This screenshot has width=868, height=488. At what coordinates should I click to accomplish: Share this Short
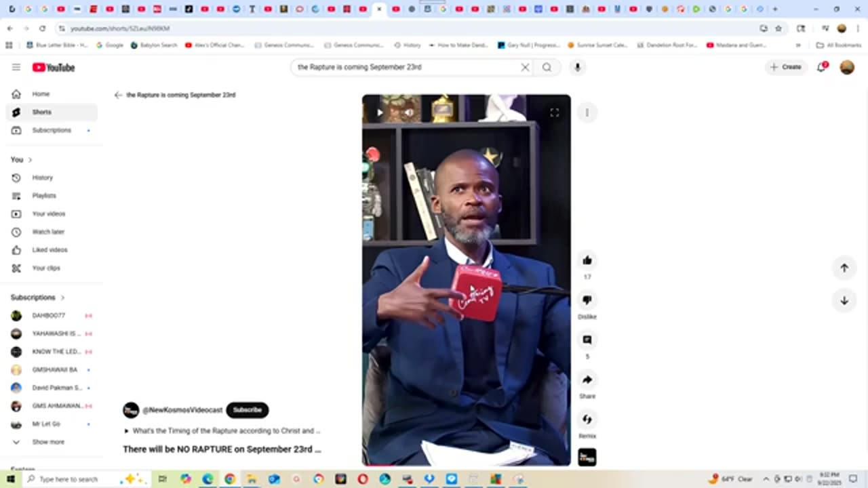coord(587,380)
